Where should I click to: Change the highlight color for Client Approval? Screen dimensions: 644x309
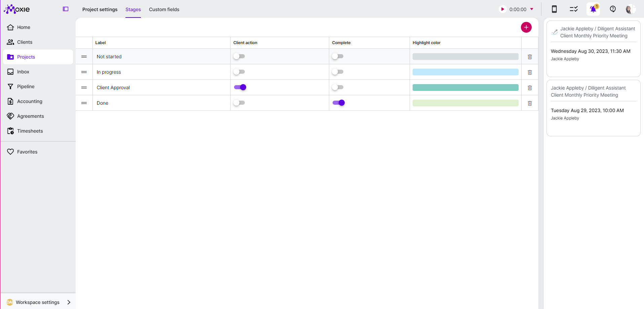click(465, 87)
